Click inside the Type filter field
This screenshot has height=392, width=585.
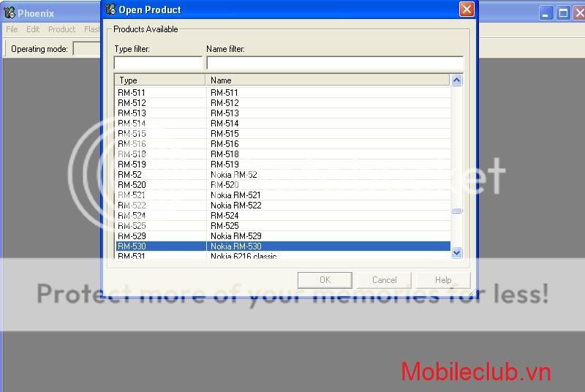pyautogui.click(x=158, y=63)
